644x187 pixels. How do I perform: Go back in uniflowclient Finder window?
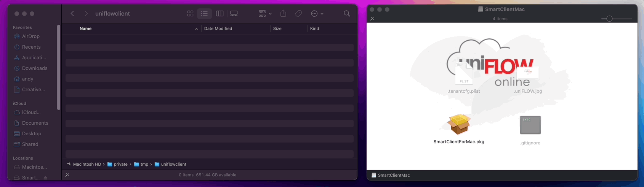[72, 13]
